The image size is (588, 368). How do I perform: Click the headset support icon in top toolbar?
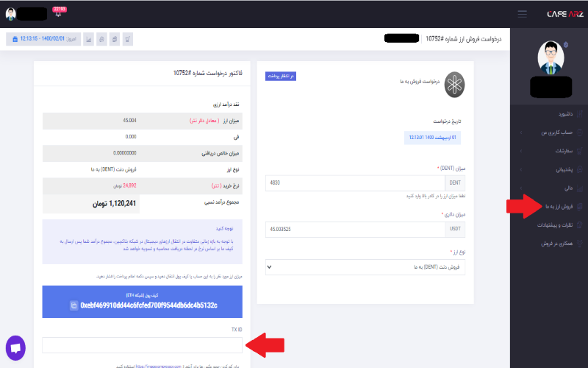[x=101, y=39]
